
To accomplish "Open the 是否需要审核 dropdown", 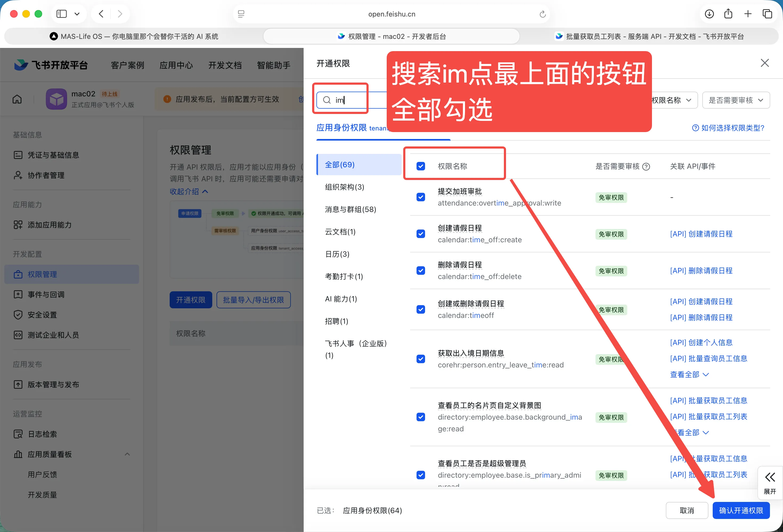I will coord(736,100).
